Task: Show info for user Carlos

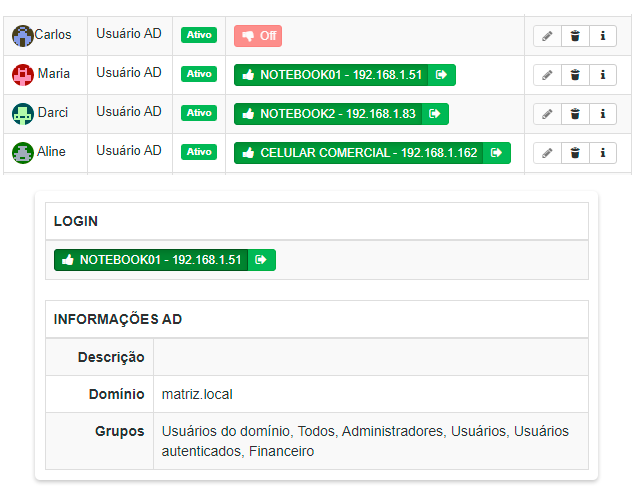Action: 603,36
